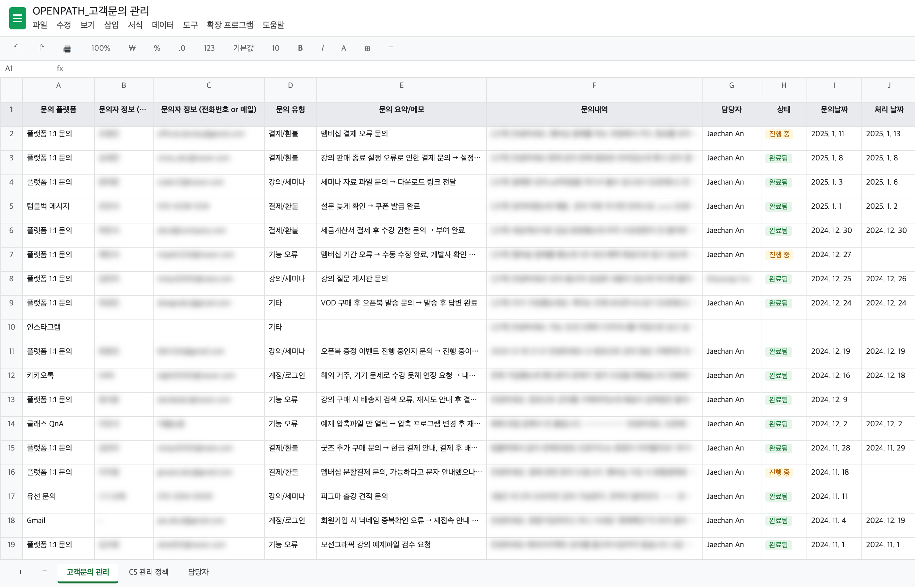Screen dimensions: 915x588
Task: Open the borders grid icon
Action: coord(367,48)
